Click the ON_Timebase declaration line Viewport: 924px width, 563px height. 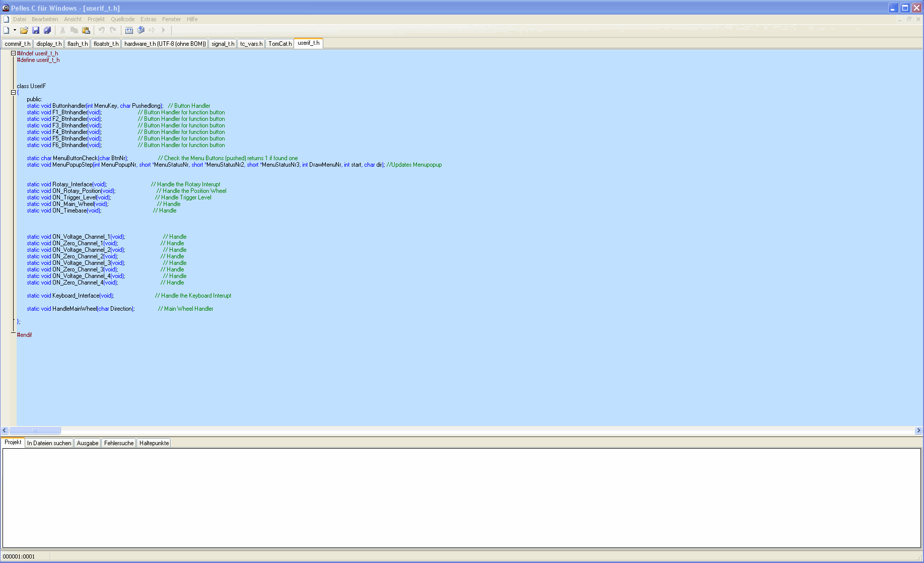point(64,210)
